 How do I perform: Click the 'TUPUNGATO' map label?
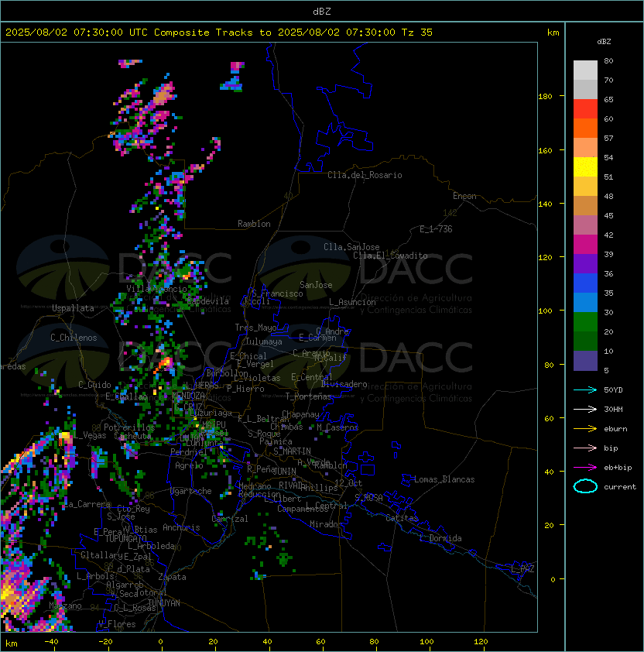[x=125, y=539]
